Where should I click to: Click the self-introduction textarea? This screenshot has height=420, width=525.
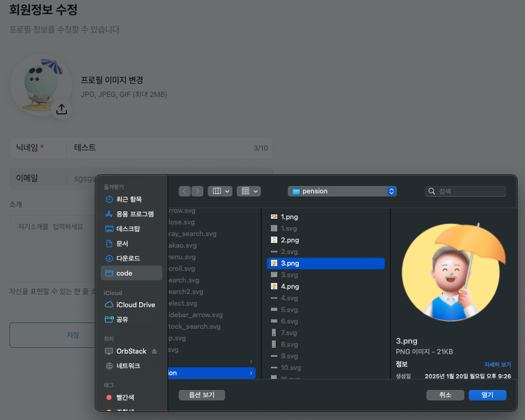(x=53, y=249)
